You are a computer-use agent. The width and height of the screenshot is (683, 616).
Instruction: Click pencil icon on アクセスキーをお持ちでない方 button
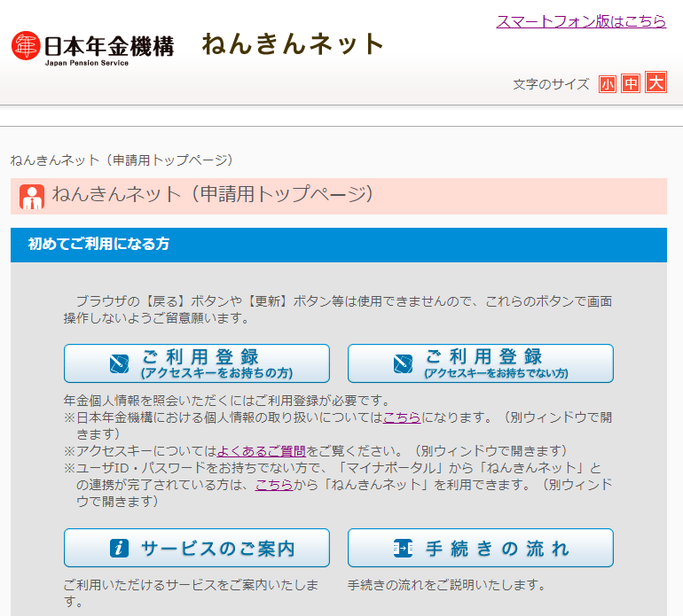[x=403, y=363]
